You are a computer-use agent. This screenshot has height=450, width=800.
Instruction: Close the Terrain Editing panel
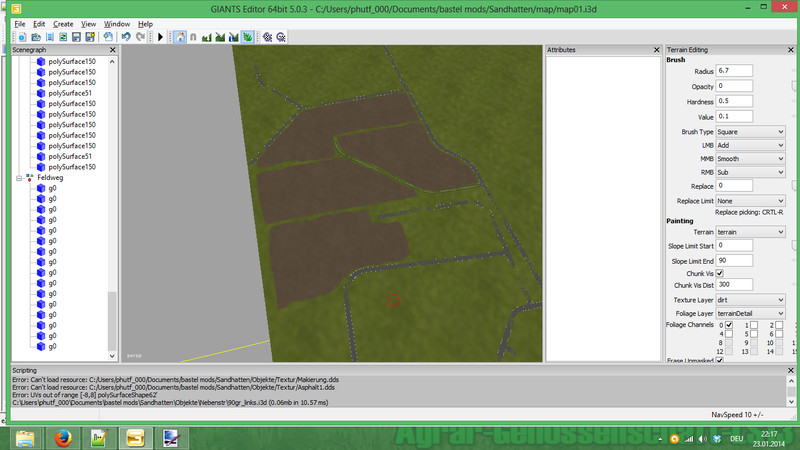[x=791, y=49]
